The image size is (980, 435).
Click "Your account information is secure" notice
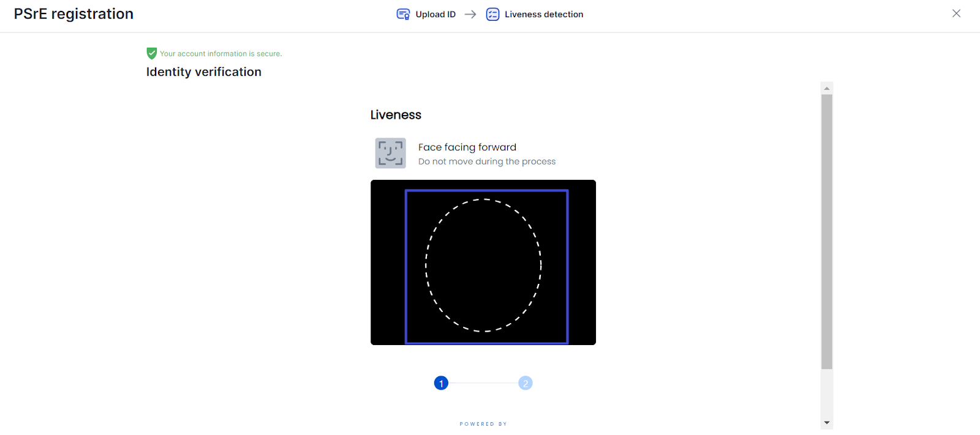(x=221, y=54)
